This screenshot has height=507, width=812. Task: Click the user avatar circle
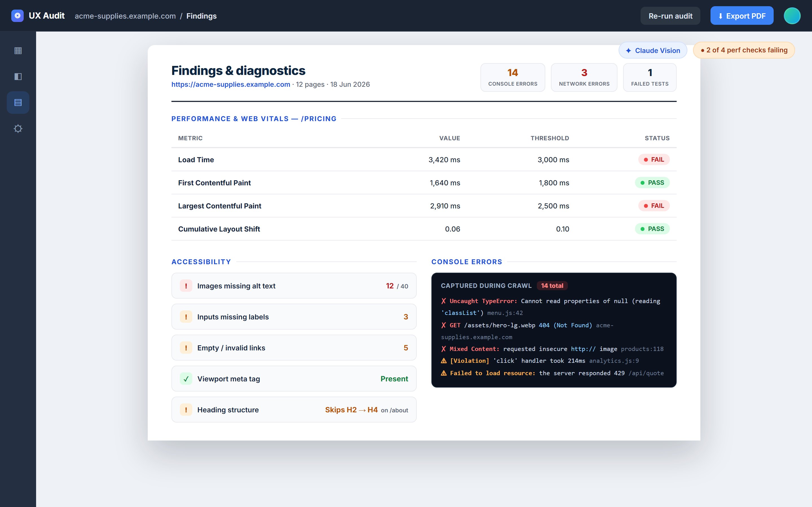point(792,16)
